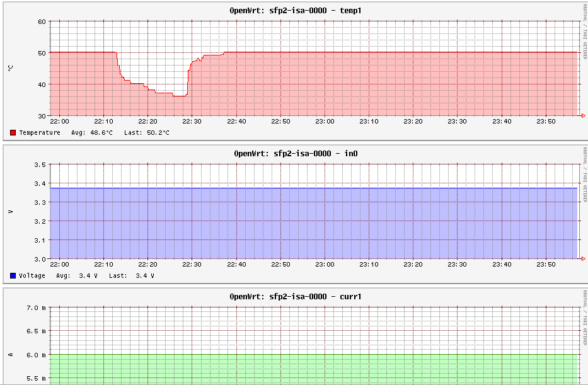Click the 40 label on the temp1 axis
The image size is (588, 385).
(42, 84)
